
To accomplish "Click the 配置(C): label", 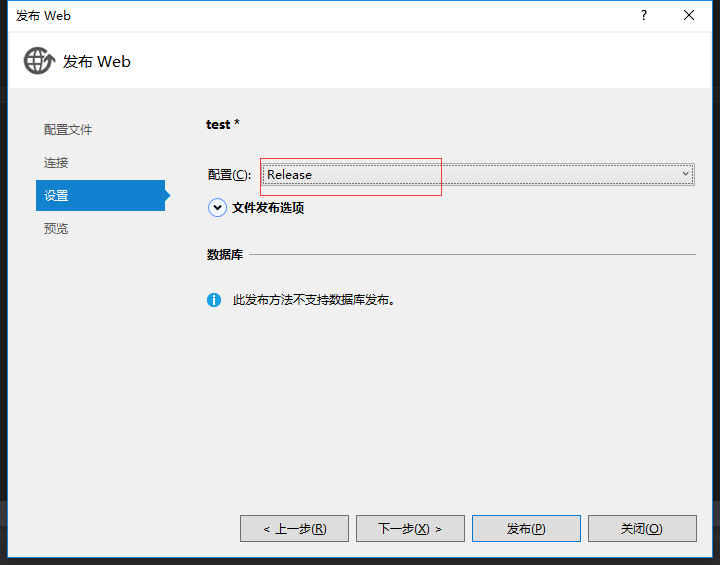I will click(x=229, y=175).
